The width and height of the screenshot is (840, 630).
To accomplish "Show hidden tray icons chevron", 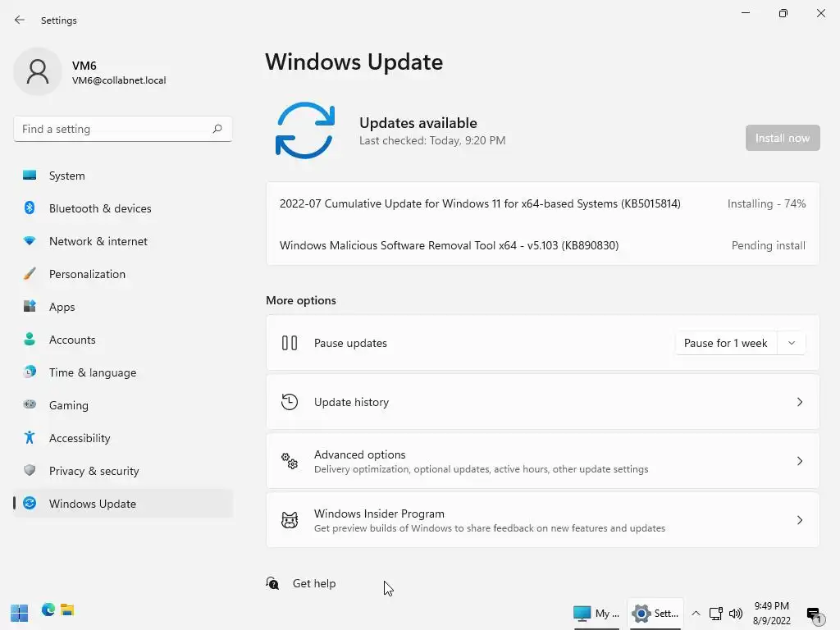I will [x=696, y=614].
